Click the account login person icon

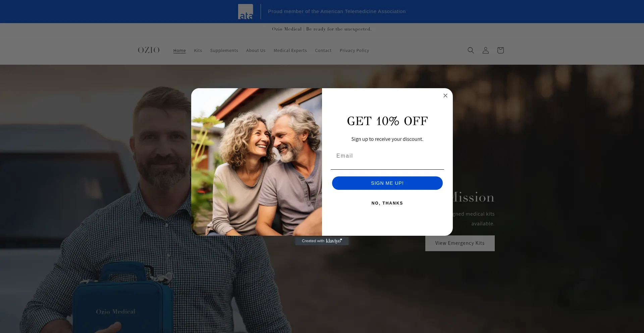pos(485,50)
